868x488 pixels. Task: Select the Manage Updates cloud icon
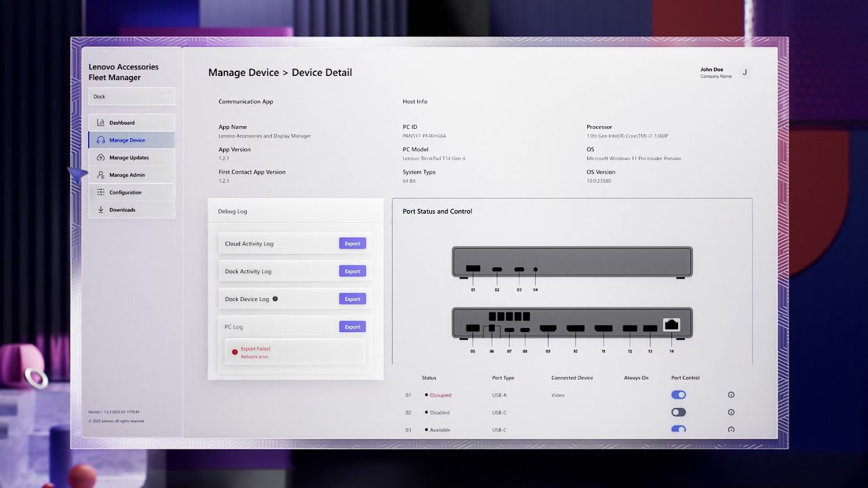pyautogui.click(x=100, y=157)
